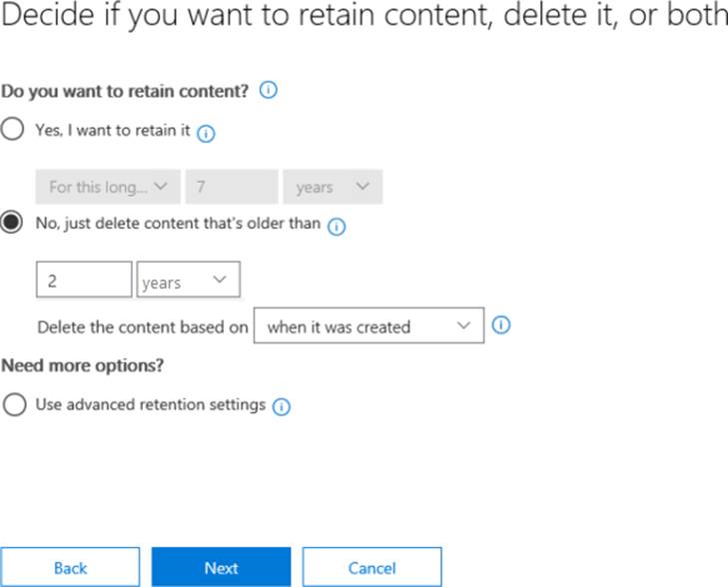
Task: Cancel the retention settings wizard
Action: click(x=371, y=567)
